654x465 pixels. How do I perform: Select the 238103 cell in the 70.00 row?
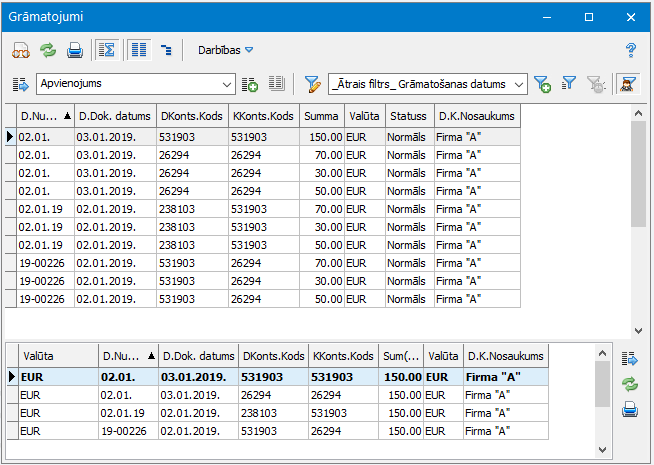click(x=192, y=209)
